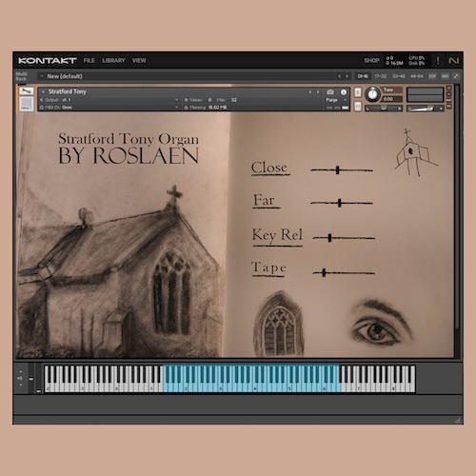476x476 pixels.
Task: Toggle the Solo (S) button
Action: pyautogui.click(x=358, y=92)
